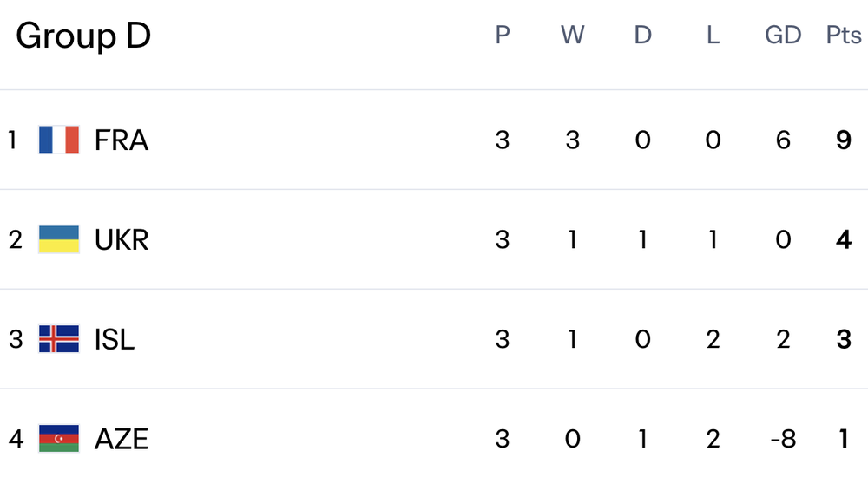Click the GD column header
This screenshot has height=477, width=868.
pyautogui.click(x=783, y=36)
